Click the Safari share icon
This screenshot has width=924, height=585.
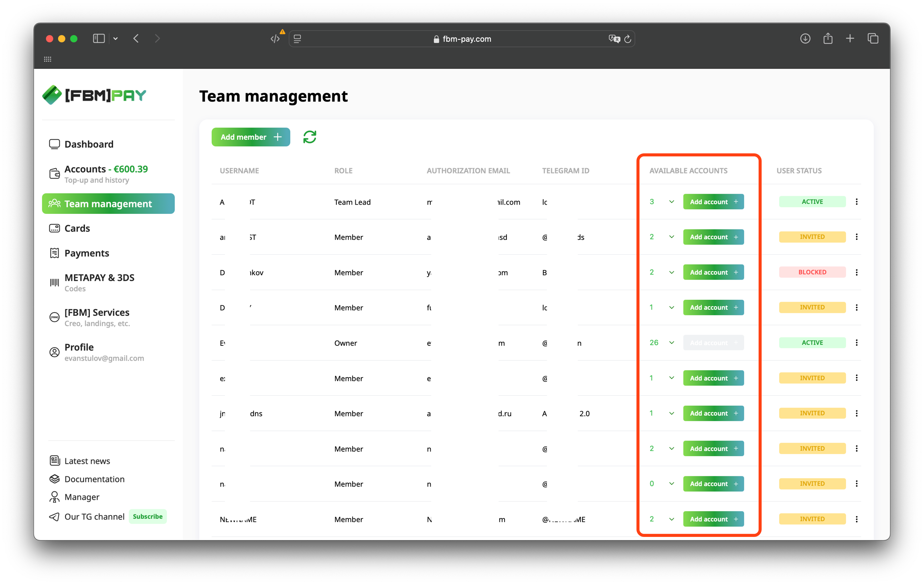[828, 39]
